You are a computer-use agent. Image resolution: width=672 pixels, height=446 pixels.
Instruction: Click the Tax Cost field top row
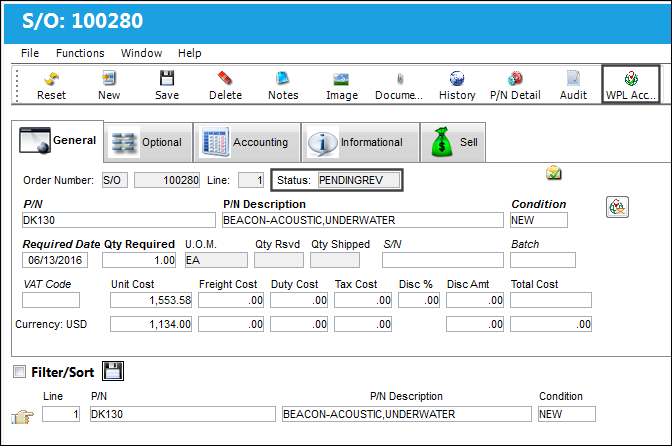click(363, 300)
